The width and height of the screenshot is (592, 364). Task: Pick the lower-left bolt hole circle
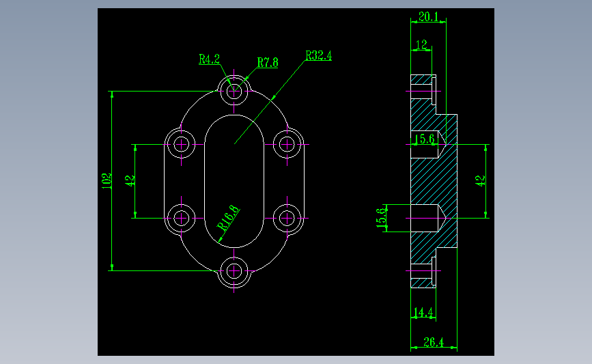(x=181, y=218)
